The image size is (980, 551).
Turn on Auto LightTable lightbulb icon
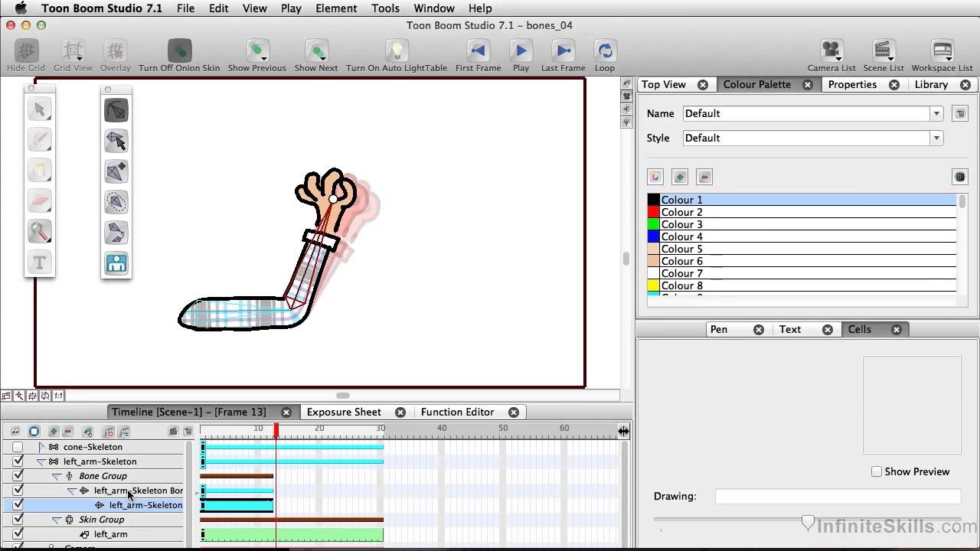pos(397,51)
